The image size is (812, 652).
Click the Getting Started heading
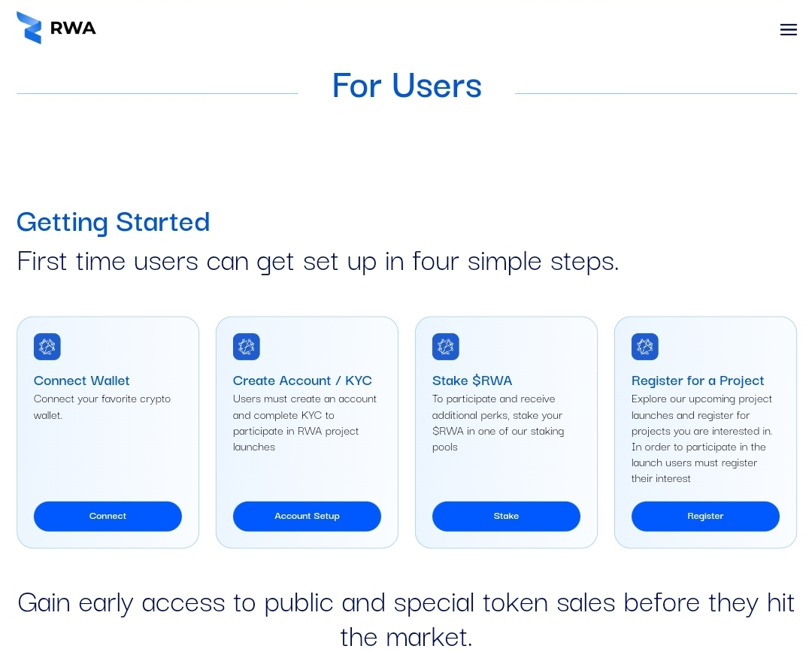pos(114,222)
